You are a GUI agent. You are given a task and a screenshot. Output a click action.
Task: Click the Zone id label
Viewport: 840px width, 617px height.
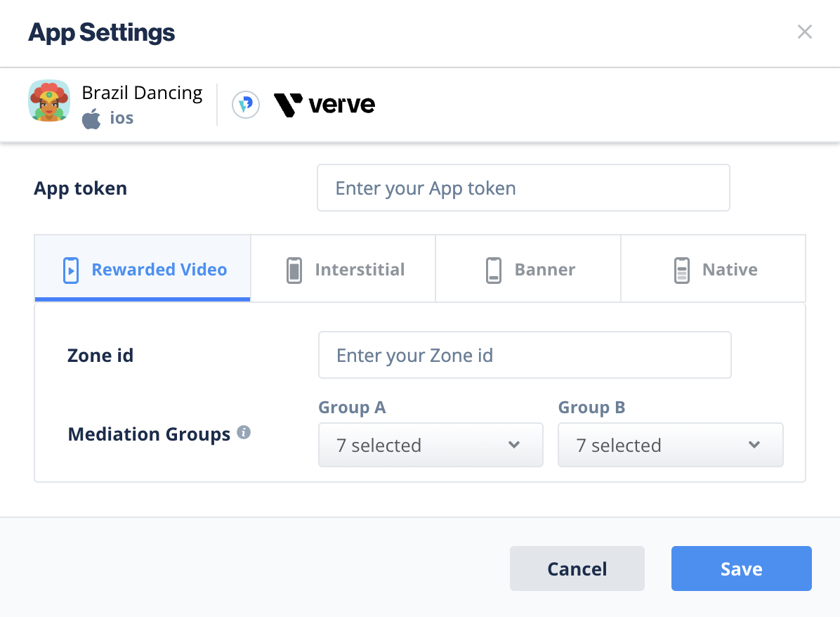point(100,356)
